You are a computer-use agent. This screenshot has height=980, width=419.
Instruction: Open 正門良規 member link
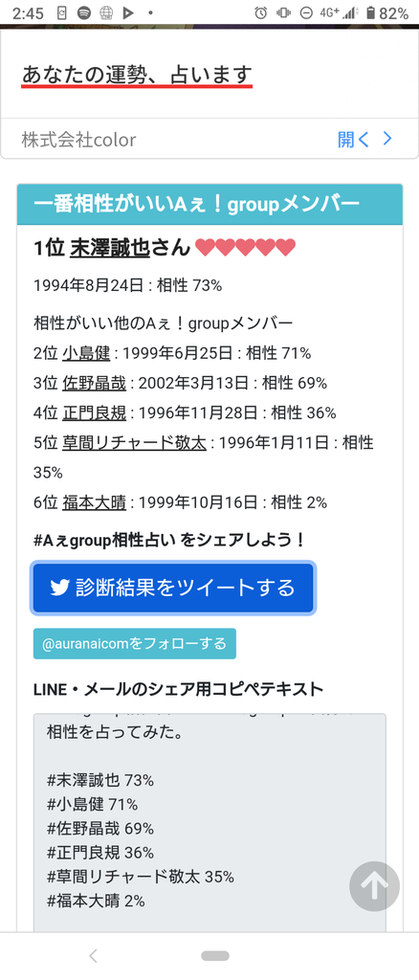(95, 413)
